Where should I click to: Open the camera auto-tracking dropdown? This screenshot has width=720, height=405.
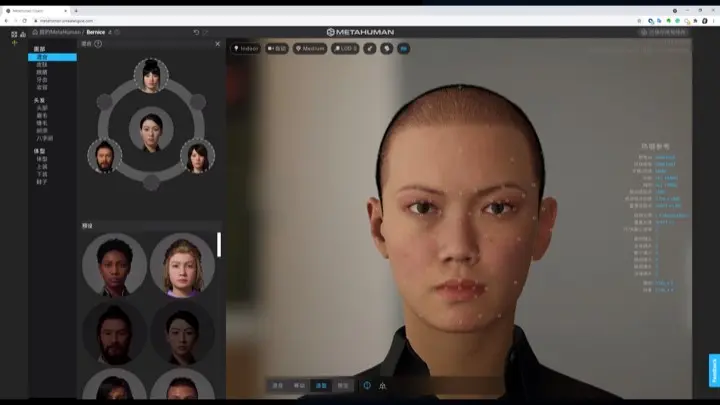(x=276, y=48)
